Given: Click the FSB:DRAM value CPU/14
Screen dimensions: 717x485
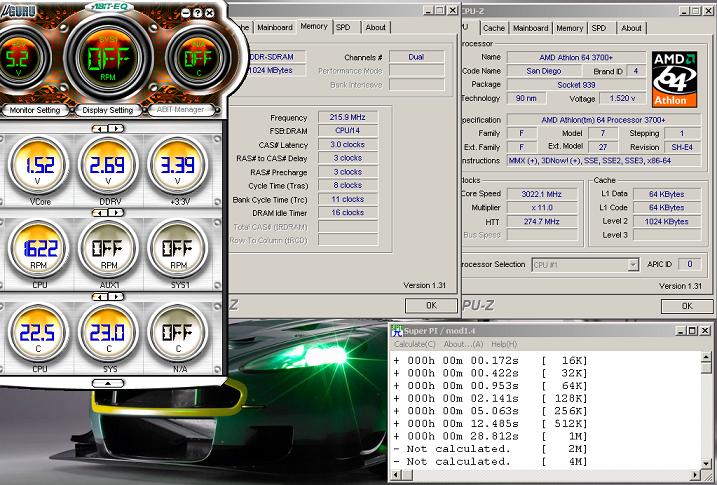Looking at the screenshot, I should (348, 131).
